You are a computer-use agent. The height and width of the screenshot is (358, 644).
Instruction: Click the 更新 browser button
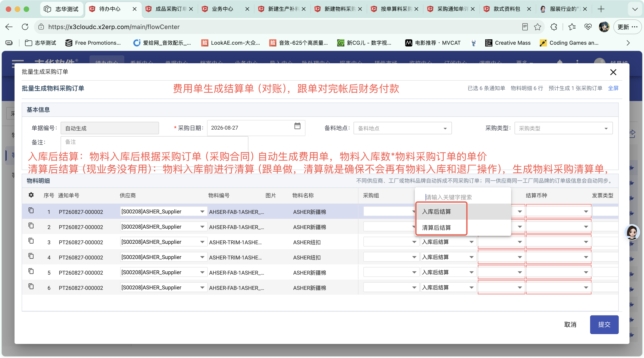coord(627,27)
